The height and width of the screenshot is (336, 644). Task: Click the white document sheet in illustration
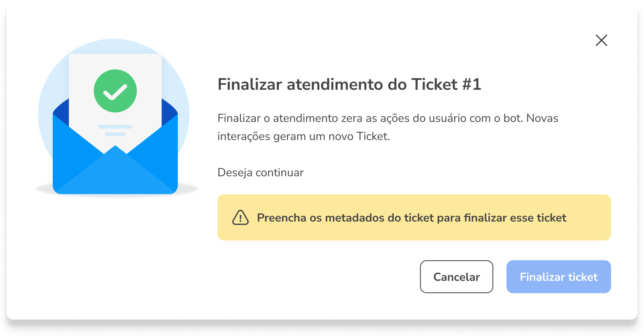tap(115, 99)
